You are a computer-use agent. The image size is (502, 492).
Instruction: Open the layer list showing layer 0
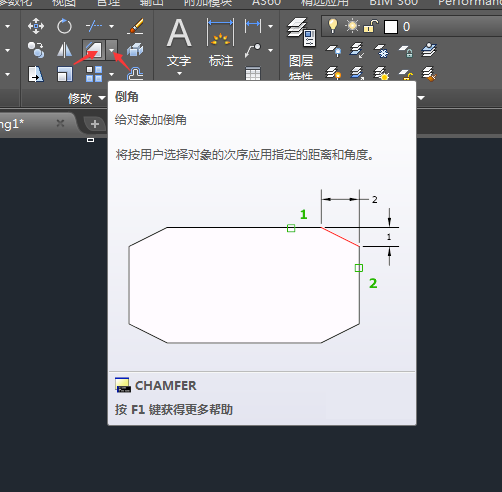(412, 26)
